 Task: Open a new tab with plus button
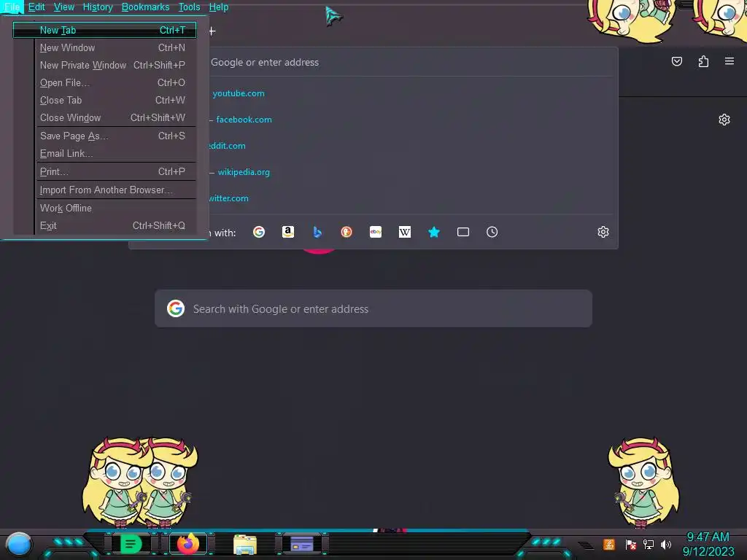click(212, 31)
